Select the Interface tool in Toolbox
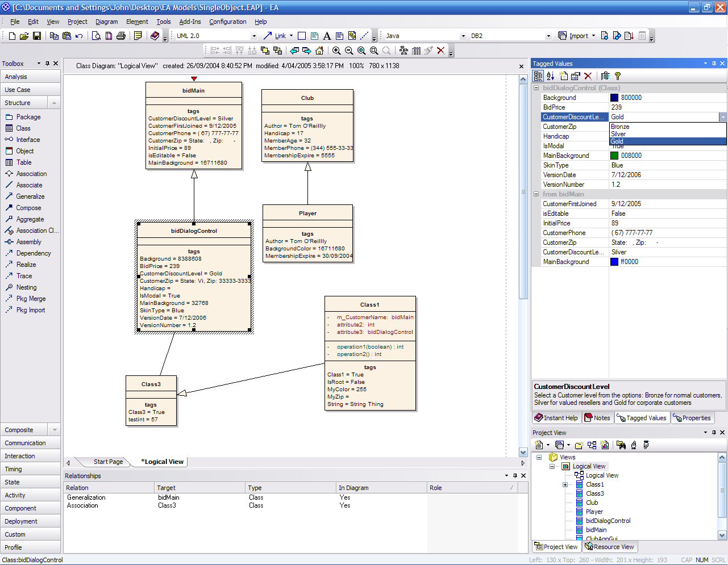The width and height of the screenshot is (728, 565). pyautogui.click(x=28, y=140)
